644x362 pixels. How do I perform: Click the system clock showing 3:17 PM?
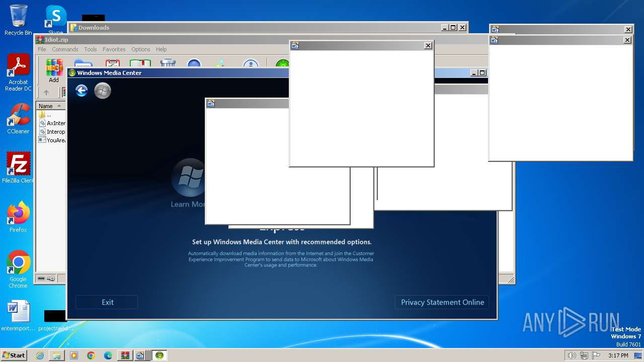618,355
